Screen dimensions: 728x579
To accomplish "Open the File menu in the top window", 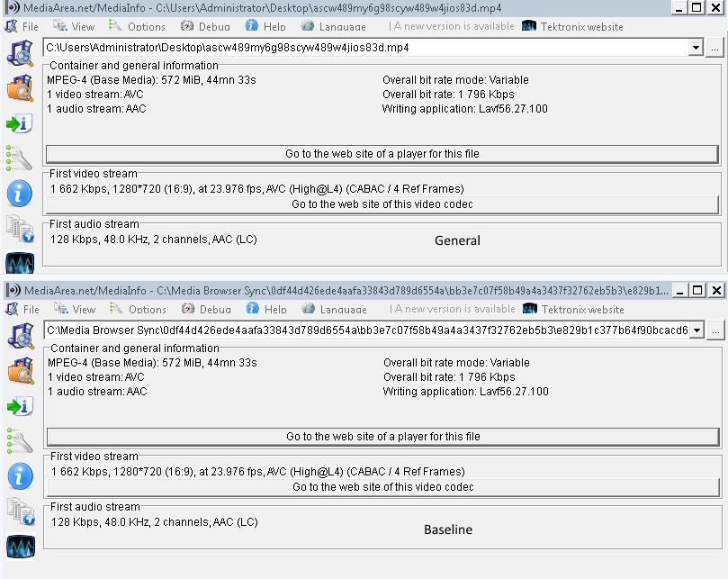I will [x=22, y=26].
